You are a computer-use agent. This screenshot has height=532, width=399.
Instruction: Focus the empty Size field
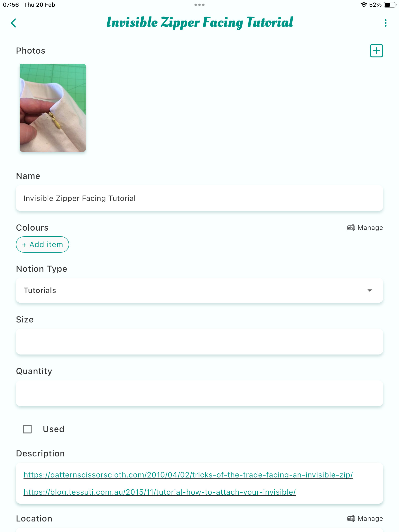click(199, 342)
